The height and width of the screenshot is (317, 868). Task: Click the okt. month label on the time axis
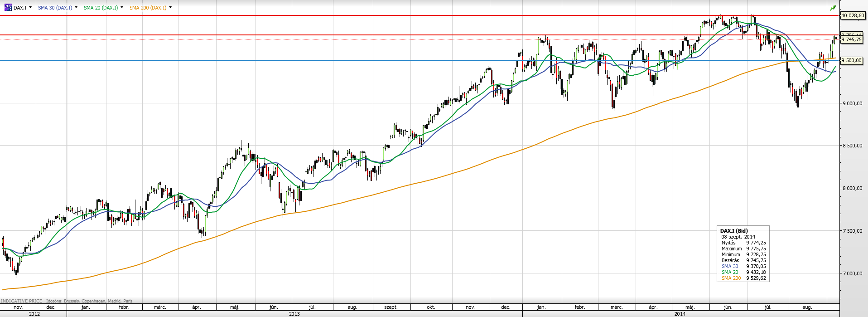(x=431, y=307)
